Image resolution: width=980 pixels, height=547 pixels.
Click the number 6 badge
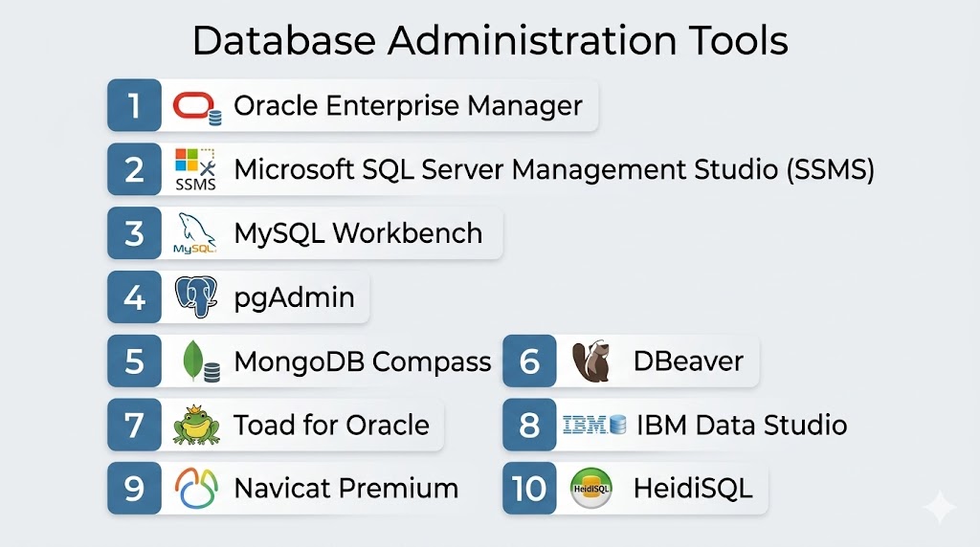pyautogui.click(x=529, y=361)
